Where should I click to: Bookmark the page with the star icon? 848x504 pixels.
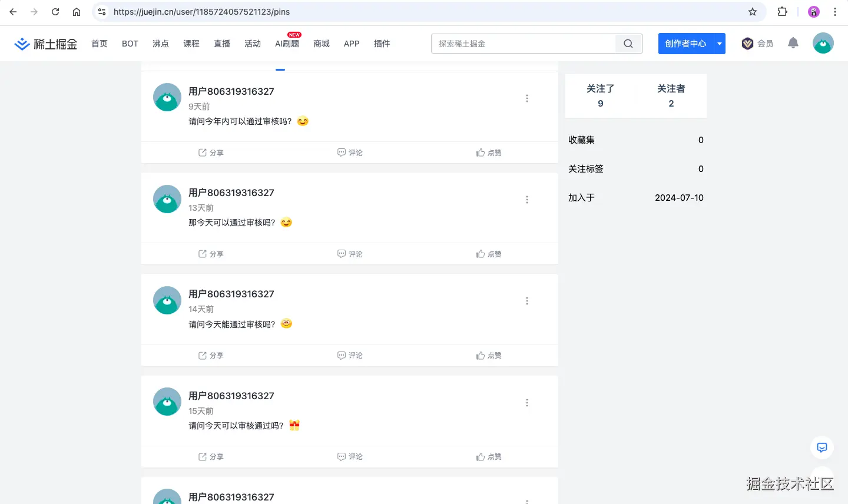coord(753,11)
